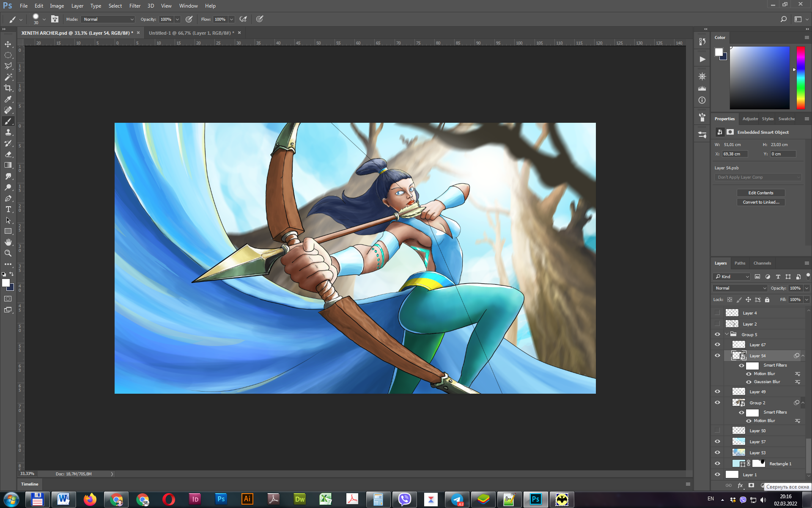Screen dimensions: 812x508
Task: Select the Dodge tool
Action: coord(8,188)
